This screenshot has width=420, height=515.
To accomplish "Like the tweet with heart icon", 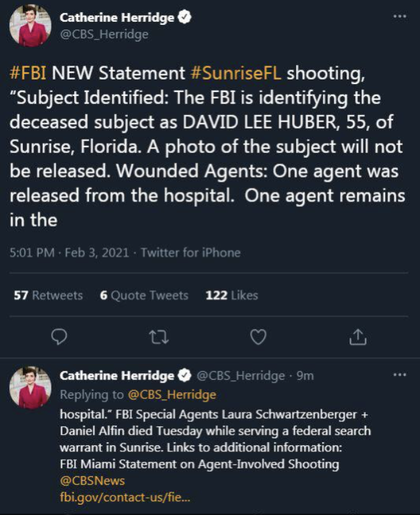I will tap(259, 337).
